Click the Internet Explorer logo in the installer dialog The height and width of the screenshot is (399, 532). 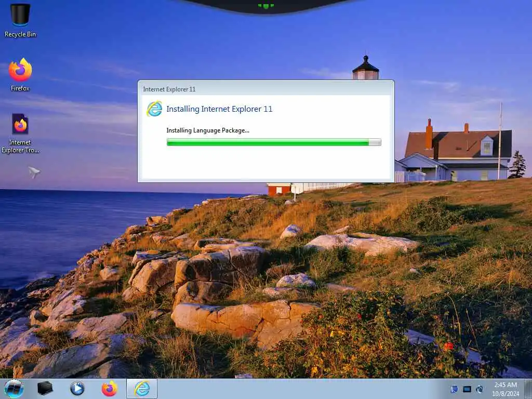tap(154, 109)
